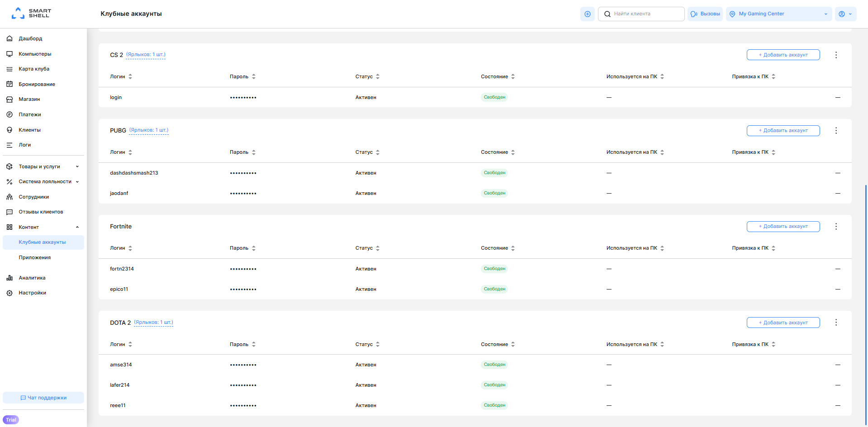The height and width of the screenshot is (427, 868).
Task: Click the Отзывы клиентов chat icon
Action: (9, 212)
